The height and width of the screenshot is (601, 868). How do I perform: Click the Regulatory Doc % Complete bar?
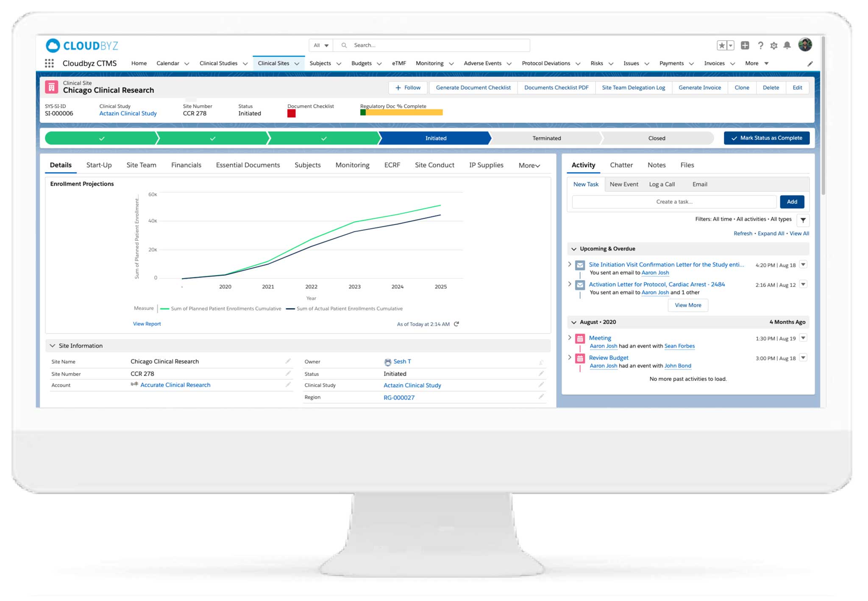[x=401, y=112]
